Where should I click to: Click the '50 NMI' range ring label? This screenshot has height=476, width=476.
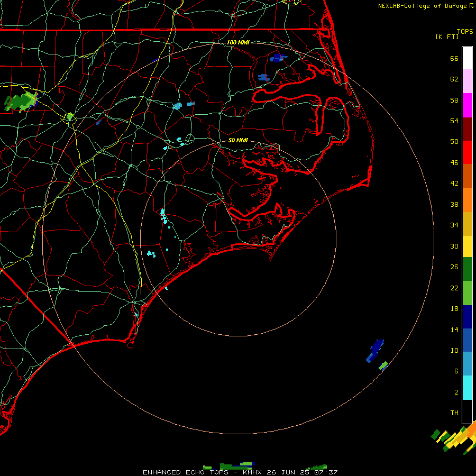pos(238,140)
